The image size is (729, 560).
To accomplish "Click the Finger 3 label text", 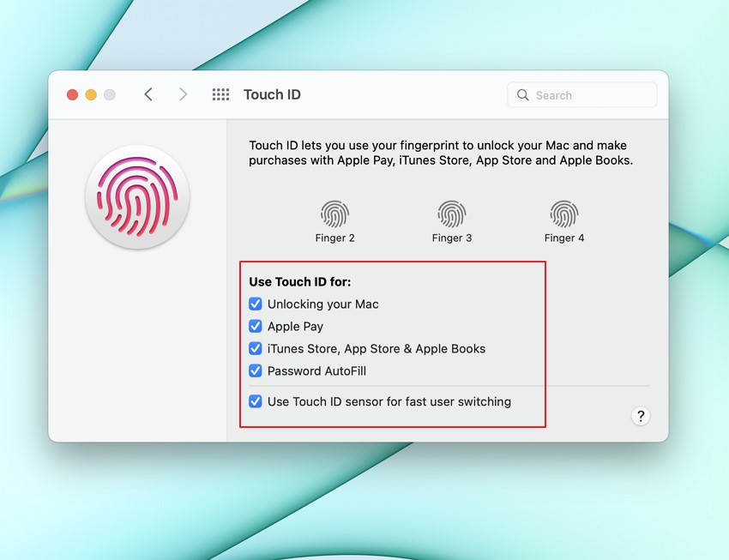I will click(452, 238).
